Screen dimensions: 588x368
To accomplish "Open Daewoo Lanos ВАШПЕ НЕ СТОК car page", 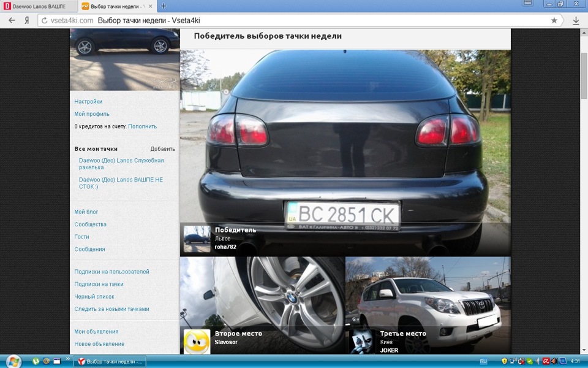I will (121, 183).
